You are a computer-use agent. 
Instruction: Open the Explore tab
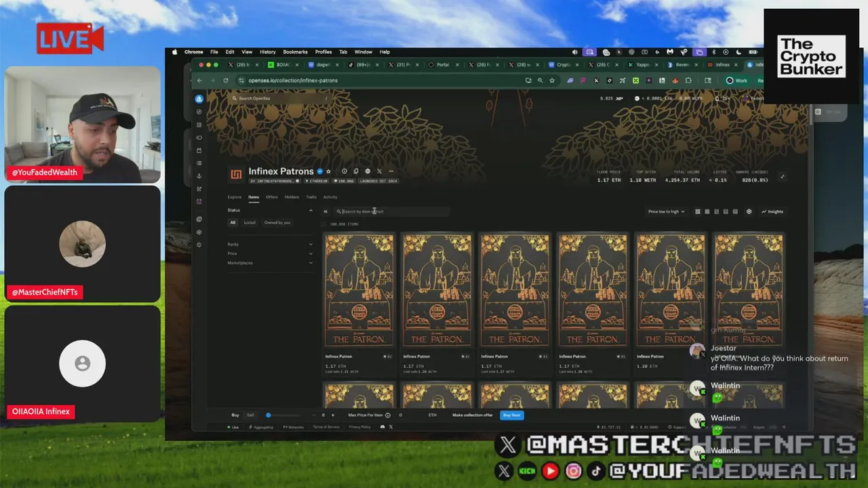coord(235,197)
